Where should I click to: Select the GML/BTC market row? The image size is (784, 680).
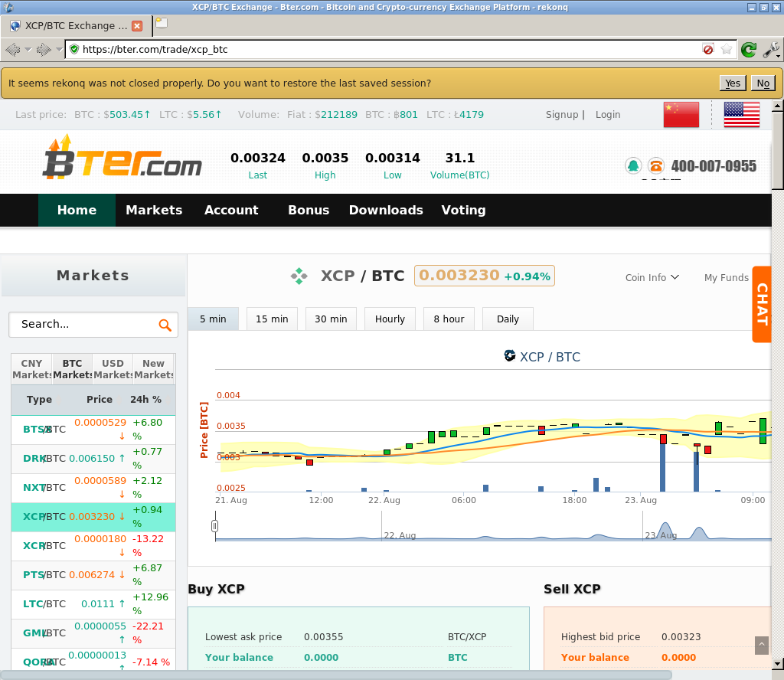click(x=93, y=633)
